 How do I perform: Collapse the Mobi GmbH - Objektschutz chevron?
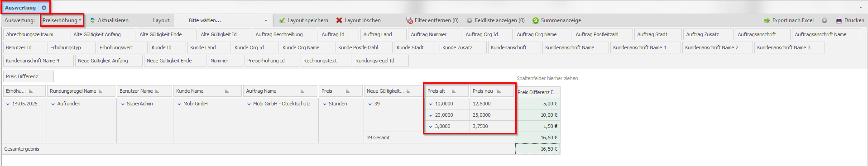[x=249, y=104]
